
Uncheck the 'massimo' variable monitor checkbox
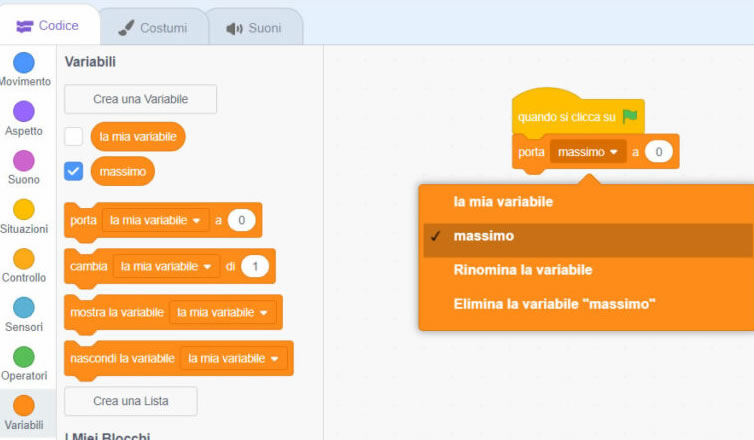point(74,171)
